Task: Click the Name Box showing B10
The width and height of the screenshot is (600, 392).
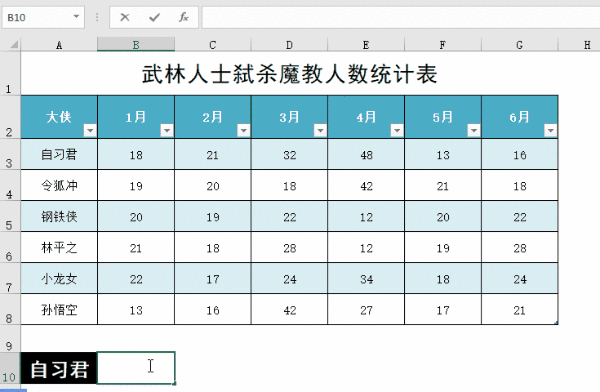Action: point(43,17)
